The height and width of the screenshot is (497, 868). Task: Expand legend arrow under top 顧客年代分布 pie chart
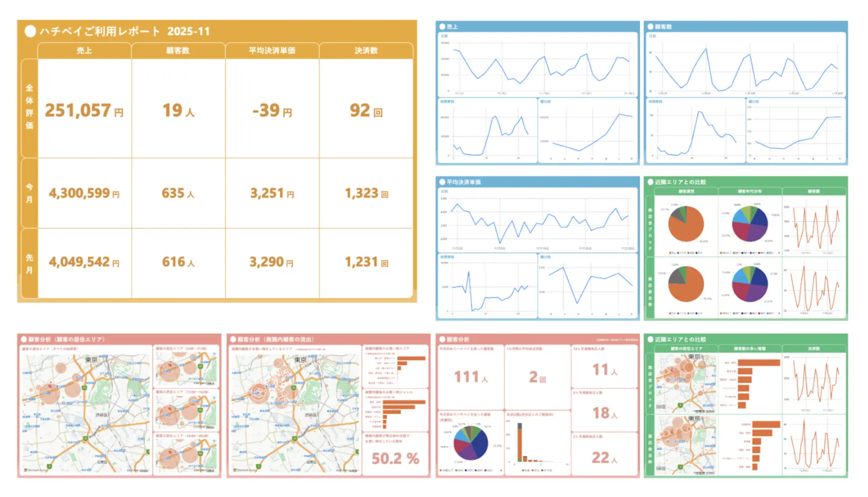point(779,253)
